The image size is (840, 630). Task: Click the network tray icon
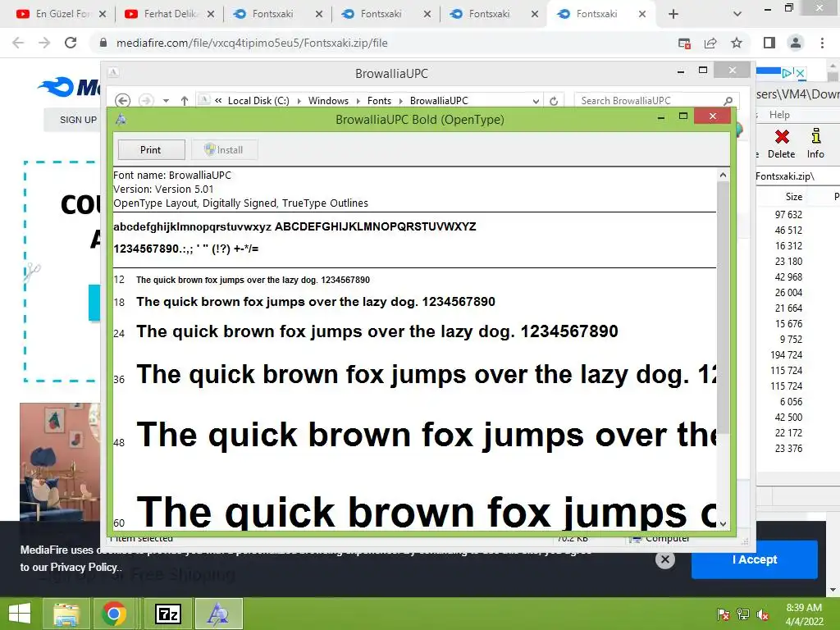pyautogui.click(x=743, y=614)
